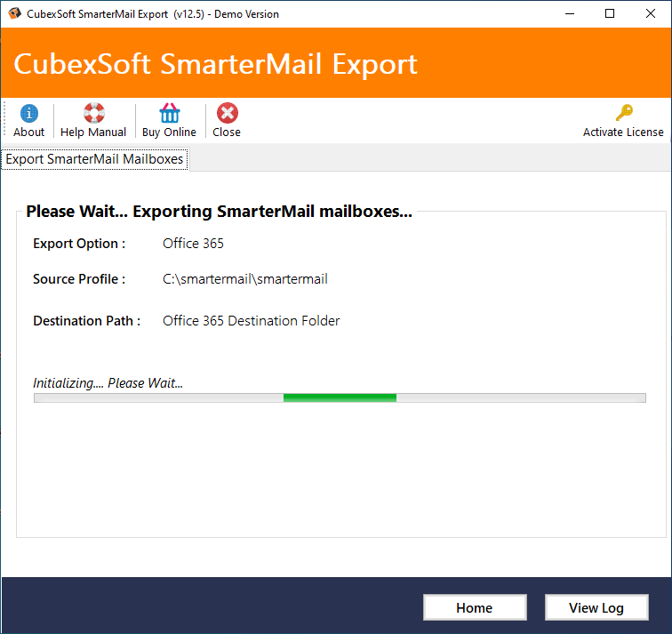
Task: Select the 'Office 365' export option value
Action: click(193, 244)
